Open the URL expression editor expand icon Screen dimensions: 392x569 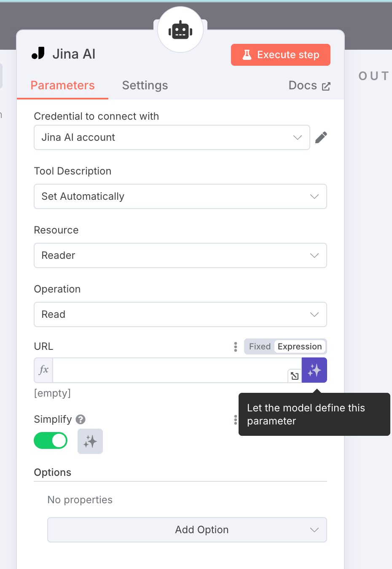(x=295, y=376)
